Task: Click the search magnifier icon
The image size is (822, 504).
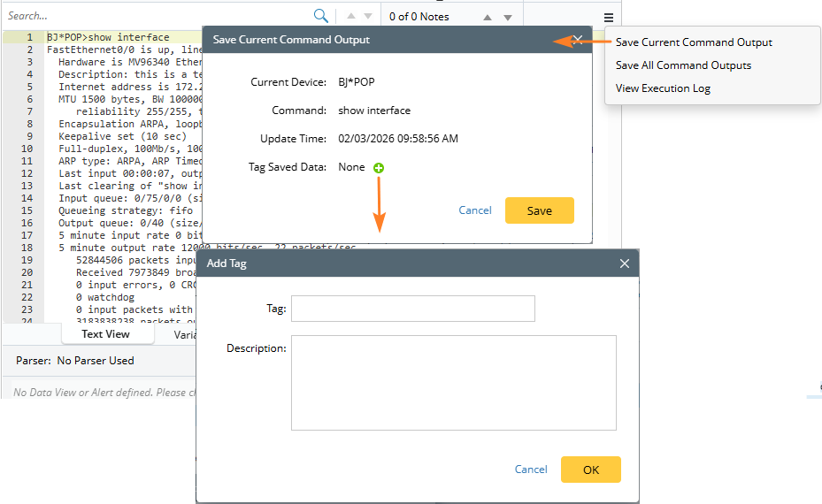Action: [321, 16]
